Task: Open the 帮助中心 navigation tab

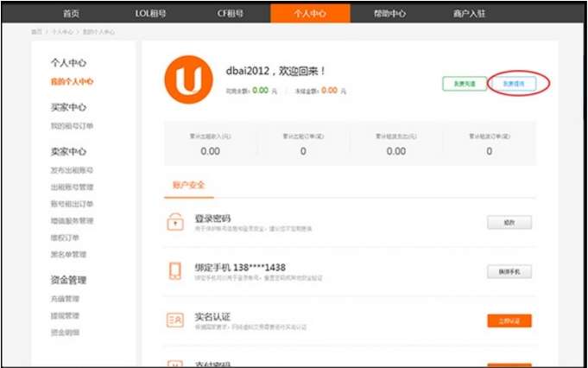Action: tap(389, 14)
